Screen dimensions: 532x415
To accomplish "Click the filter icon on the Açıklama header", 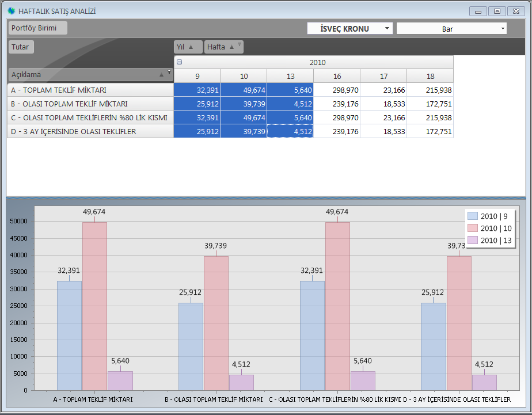I will (x=169, y=73).
